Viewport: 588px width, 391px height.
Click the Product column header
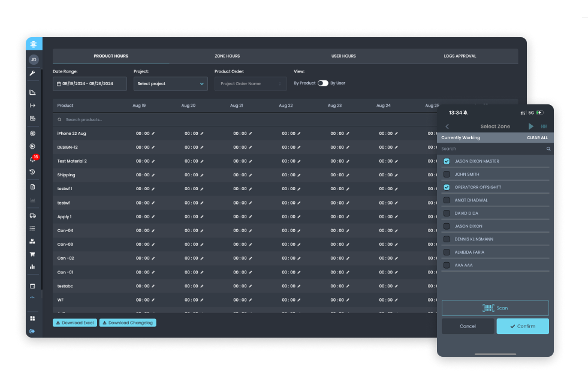click(65, 106)
